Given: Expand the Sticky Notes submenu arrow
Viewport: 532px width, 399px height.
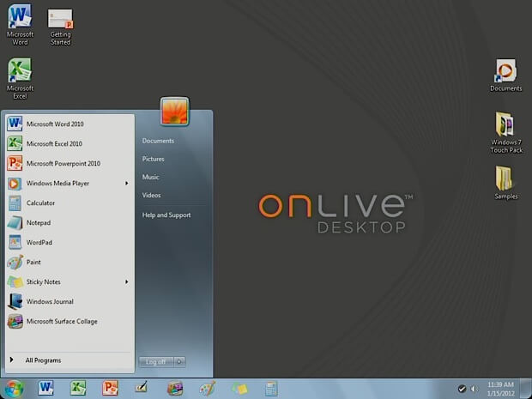Looking at the screenshot, I should click(x=126, y=281).
